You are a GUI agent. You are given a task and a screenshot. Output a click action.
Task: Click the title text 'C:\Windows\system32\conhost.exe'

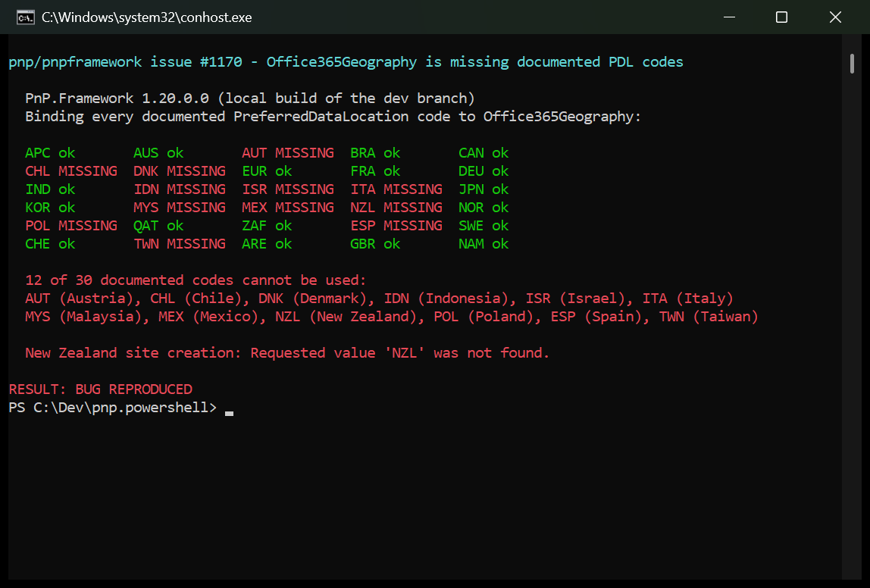[x=146, y=17]
